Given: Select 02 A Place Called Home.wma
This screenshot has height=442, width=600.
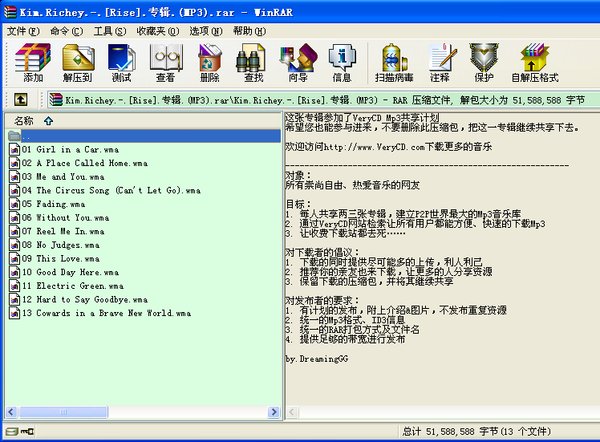Looking at the screenshot, I should tap(85, 163).
